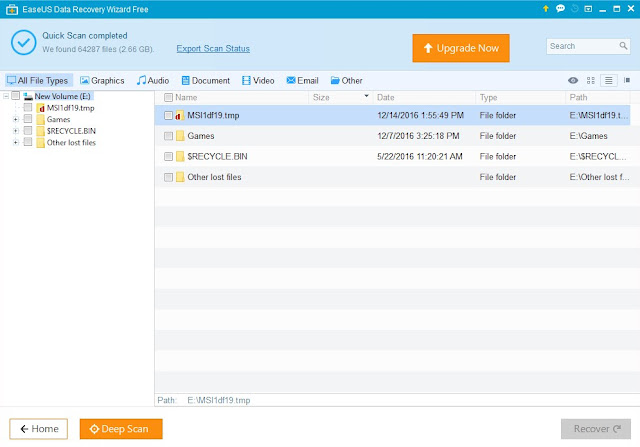
Task: Filter by Other file type
Action: pos(347,80)
